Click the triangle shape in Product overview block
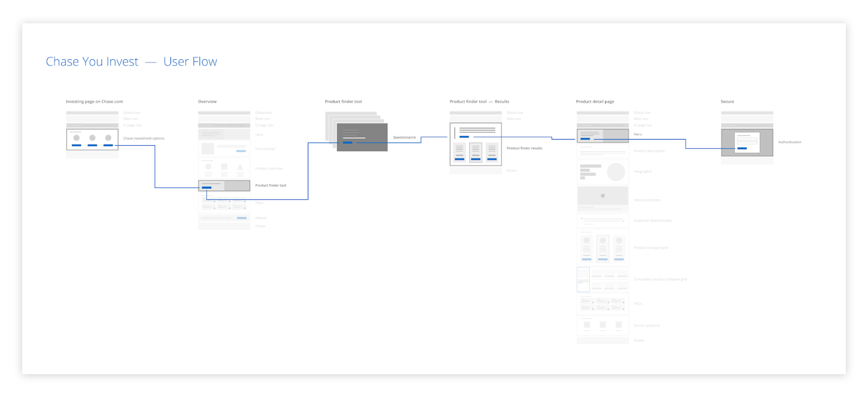868x400 pixels. click(240, 167)
